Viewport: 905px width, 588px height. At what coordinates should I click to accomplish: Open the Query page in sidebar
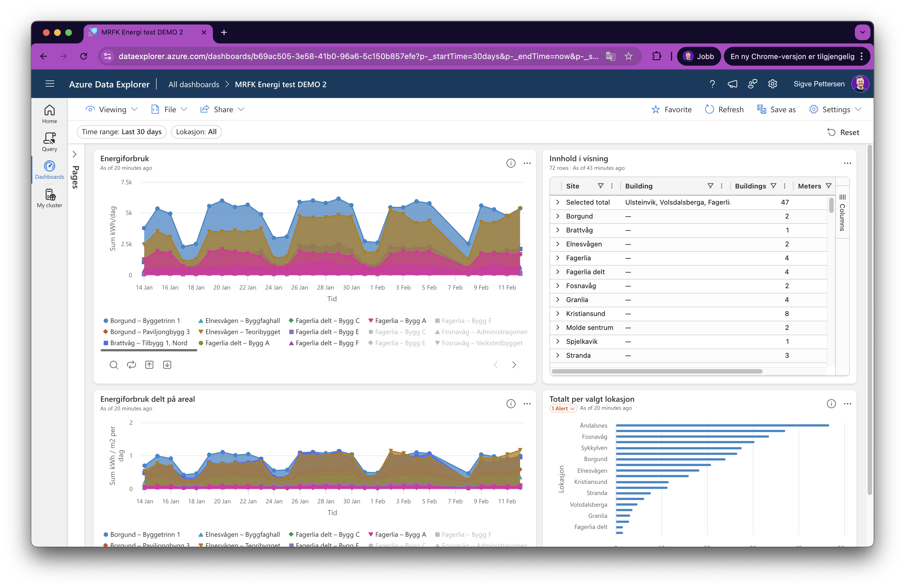[49, 142]
